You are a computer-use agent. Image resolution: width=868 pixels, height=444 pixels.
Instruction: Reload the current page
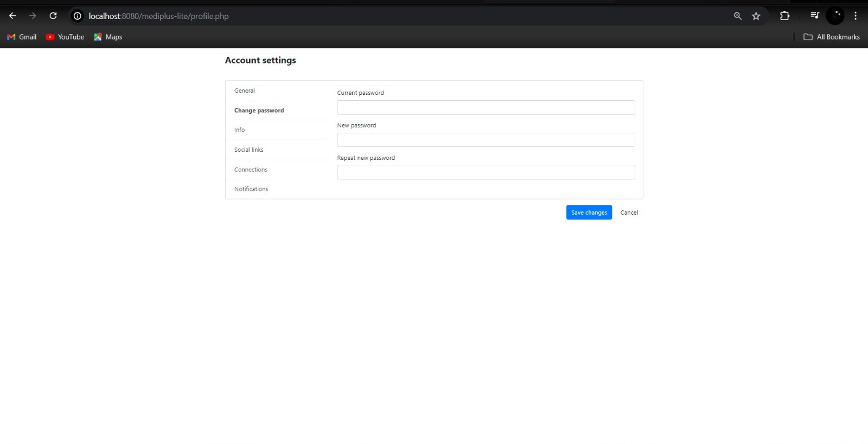pyautogui.click(x=53, y=16)
